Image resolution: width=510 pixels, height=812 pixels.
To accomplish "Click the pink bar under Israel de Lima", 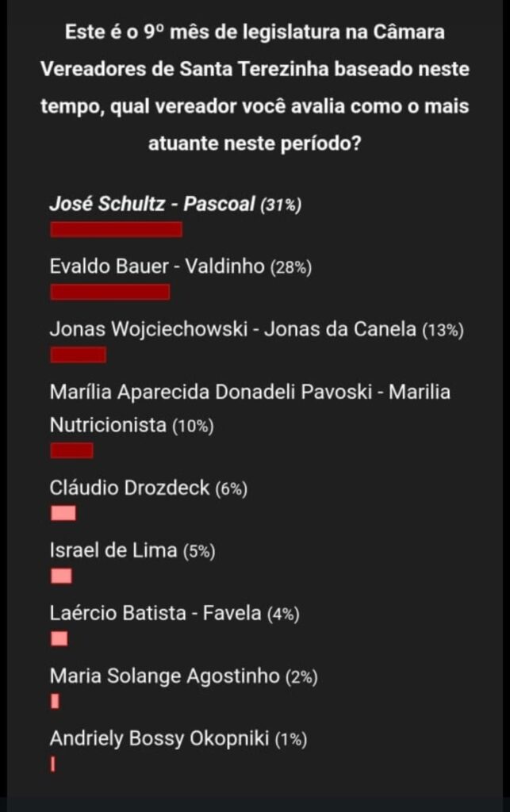I will (61, 576).
